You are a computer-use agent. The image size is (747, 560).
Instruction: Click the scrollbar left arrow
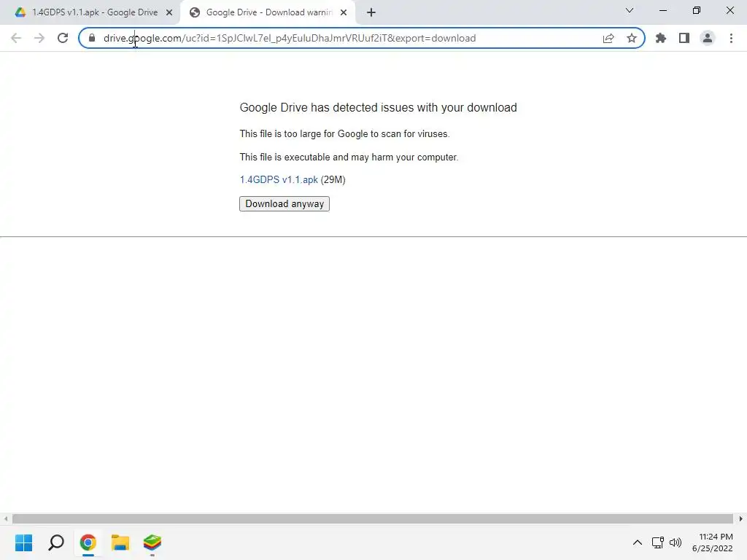[x=6, y=518]
